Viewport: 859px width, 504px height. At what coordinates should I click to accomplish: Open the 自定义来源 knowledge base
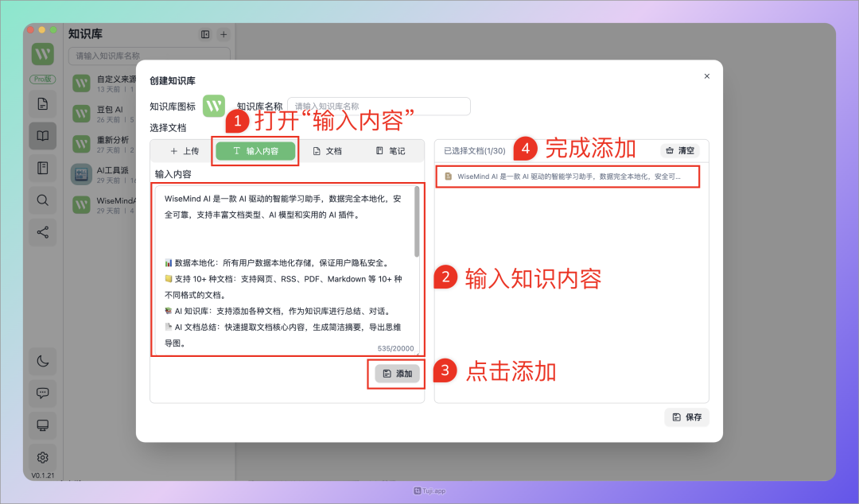pos(105,83)
